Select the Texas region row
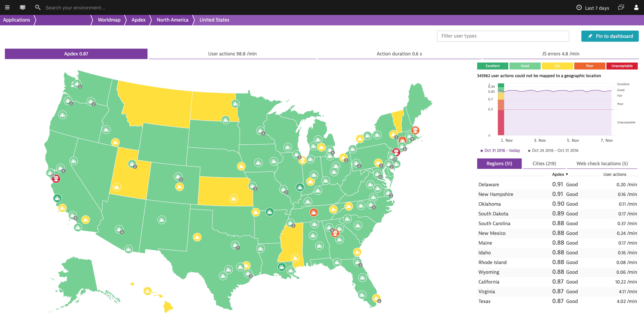The image size is (644, 320). pos(558,301)
